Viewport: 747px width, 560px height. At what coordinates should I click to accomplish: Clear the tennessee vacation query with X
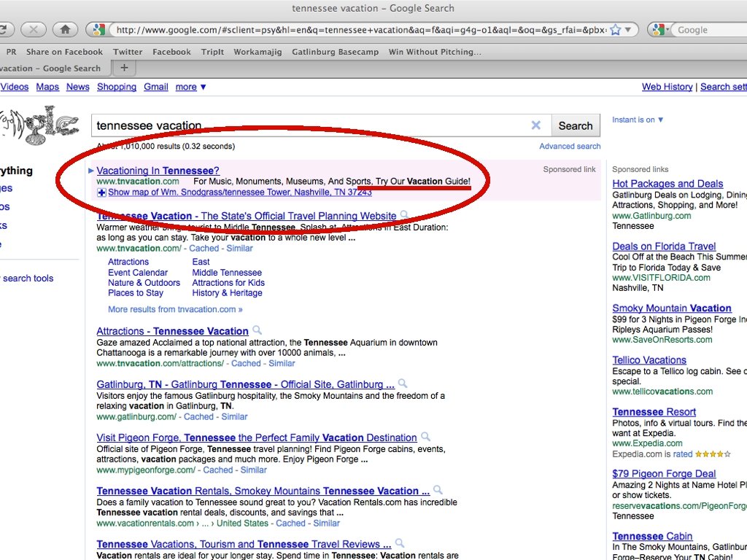click(536, 125)
